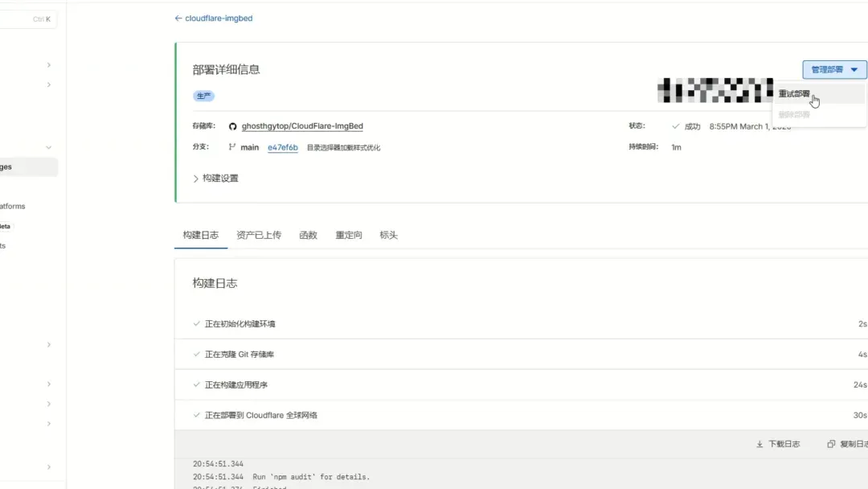The height and width of the screenshot is (489, 868).
Task: Click the download icon next to 下载日志
Action: tap(759, 444)
